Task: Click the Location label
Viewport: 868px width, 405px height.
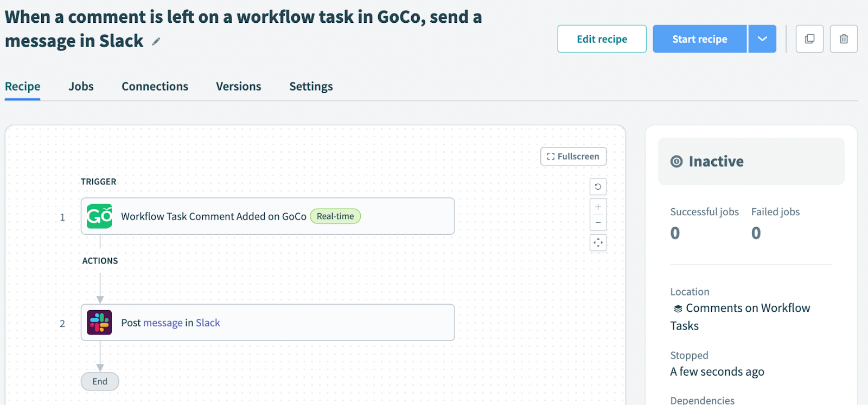Action: point(690,292)
